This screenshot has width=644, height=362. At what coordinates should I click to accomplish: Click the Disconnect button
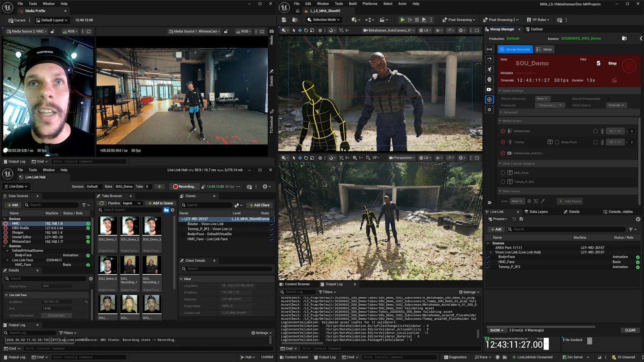(56, 315)
